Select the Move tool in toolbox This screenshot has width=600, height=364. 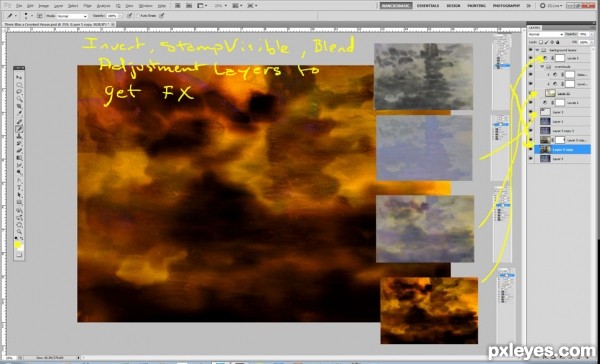pos(19,78)
